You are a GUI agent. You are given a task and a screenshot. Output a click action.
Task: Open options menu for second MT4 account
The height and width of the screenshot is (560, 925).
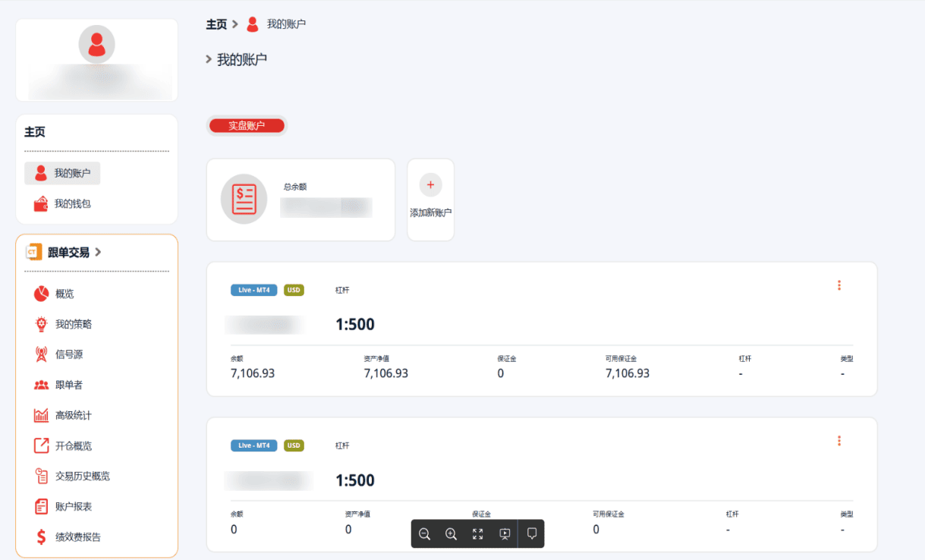tap(839, 441)
